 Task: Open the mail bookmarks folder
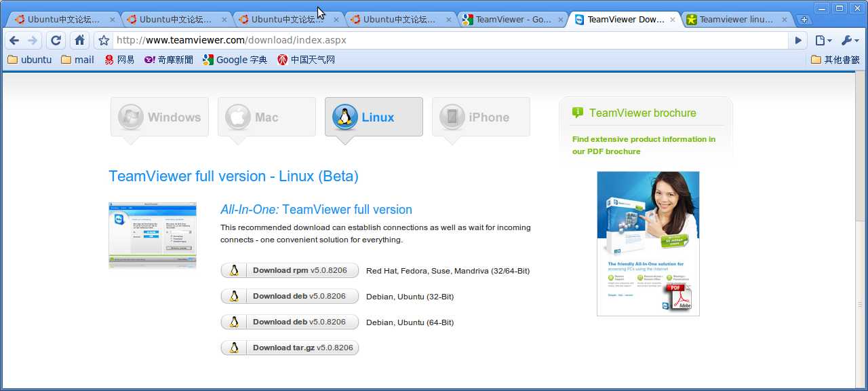[x=77, y=60]
